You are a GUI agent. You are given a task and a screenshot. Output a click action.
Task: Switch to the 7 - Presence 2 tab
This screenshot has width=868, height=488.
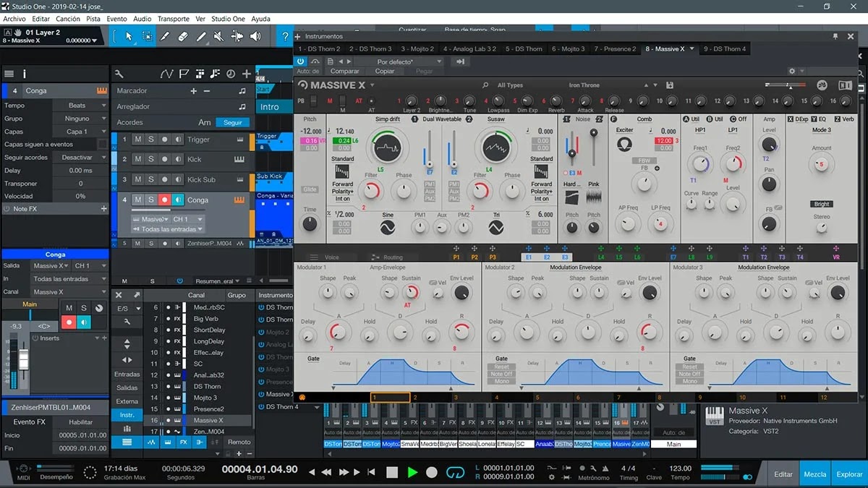(616, 48)
